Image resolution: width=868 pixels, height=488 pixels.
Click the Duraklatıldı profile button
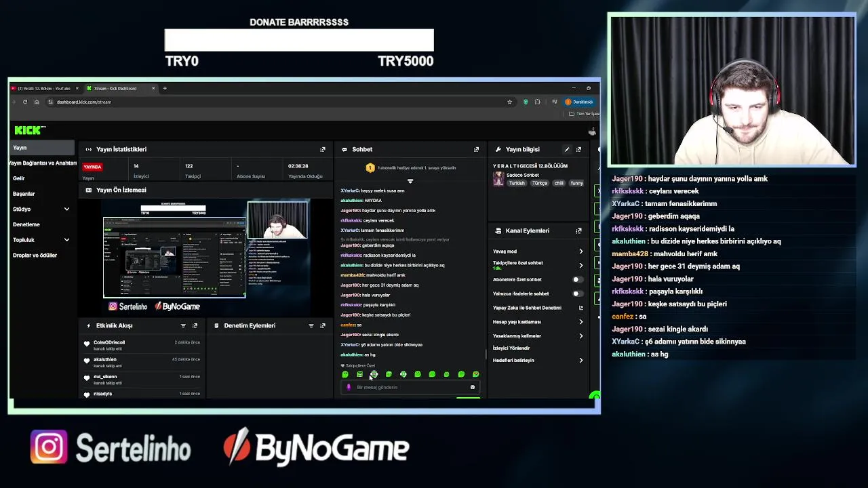pos(579,102)
